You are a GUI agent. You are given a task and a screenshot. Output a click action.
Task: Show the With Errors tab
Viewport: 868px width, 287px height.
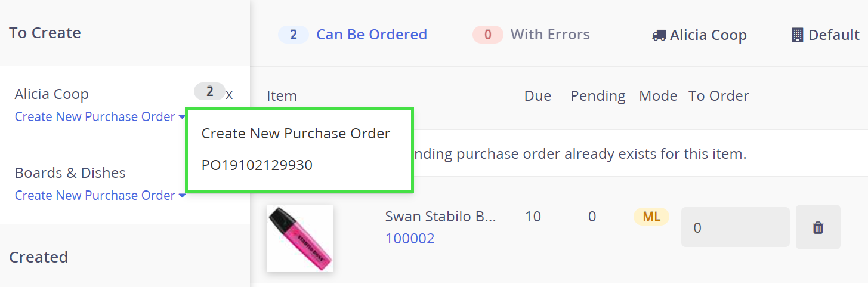550,35
